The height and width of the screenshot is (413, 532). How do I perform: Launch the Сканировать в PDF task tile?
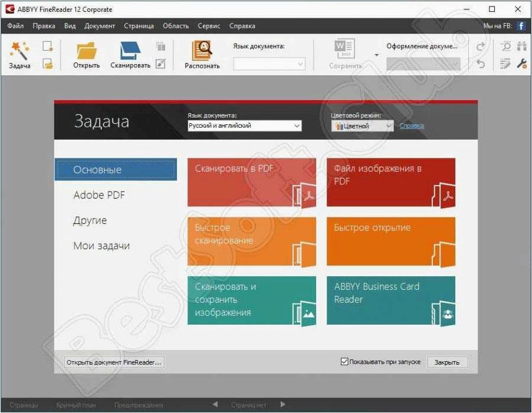coord(252,182)
